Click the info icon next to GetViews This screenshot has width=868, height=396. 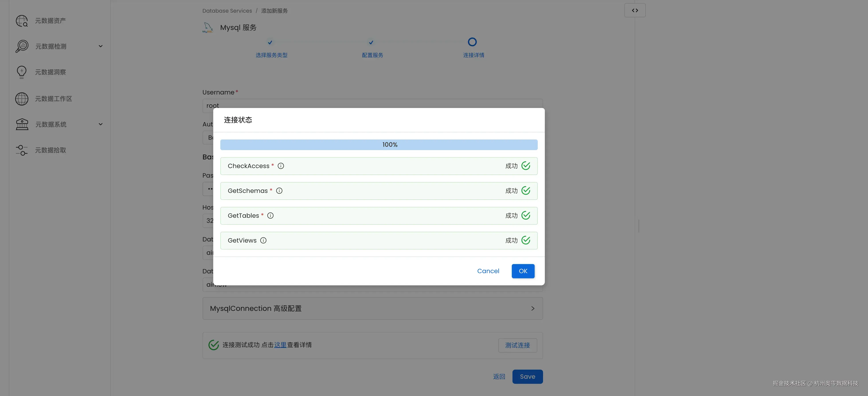(263, 240)
